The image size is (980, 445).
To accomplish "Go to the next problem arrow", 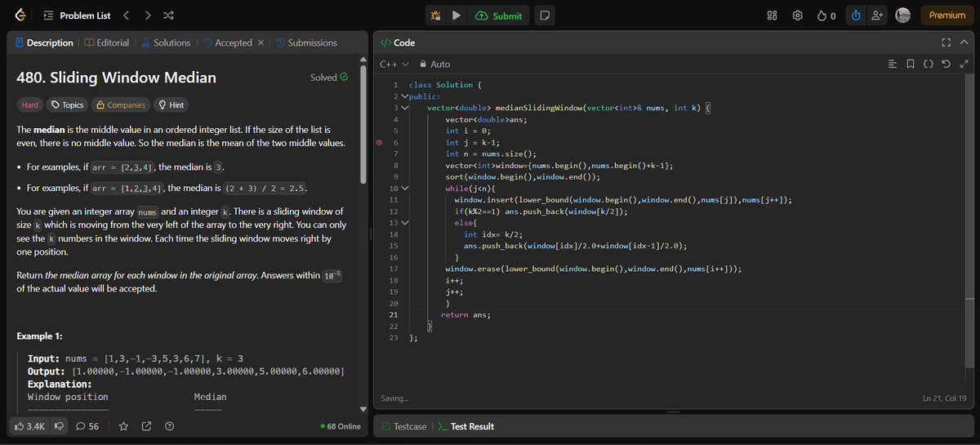I will [147, 16].
